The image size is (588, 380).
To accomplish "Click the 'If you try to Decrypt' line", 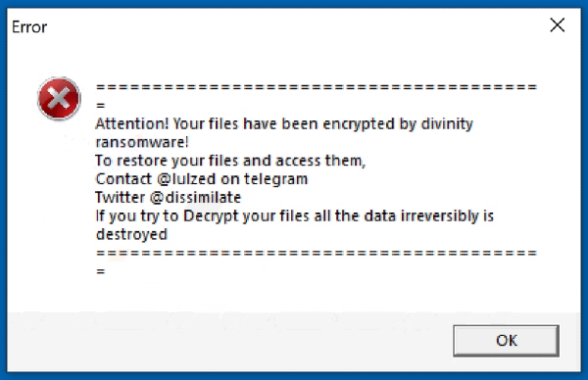I will coord(295,216).
